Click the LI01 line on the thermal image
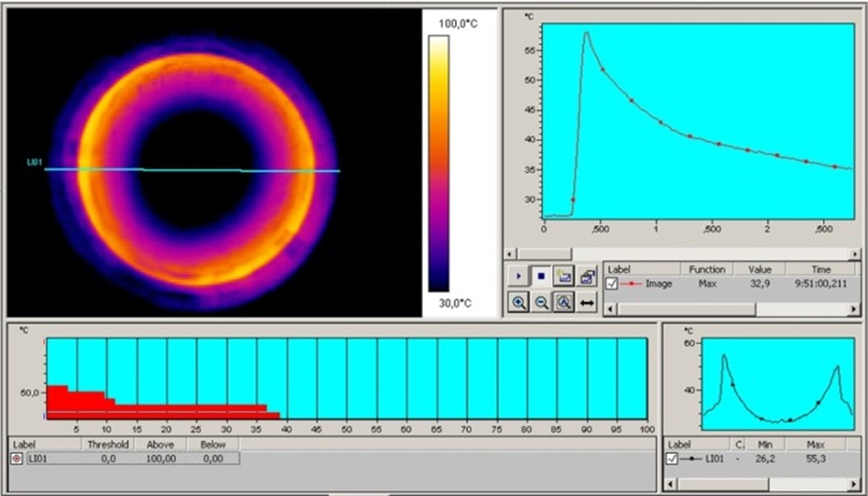This screenshot has width=868, height=496. tap(193, 170)
